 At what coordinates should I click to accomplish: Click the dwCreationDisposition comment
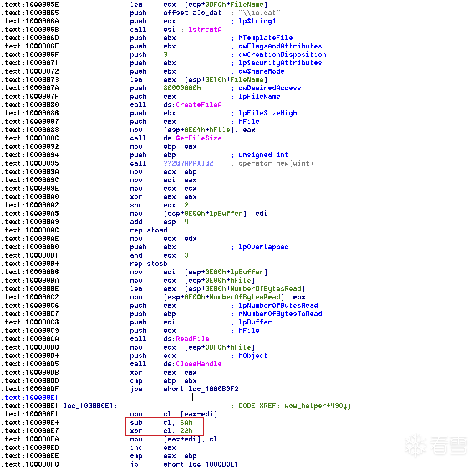point(283,55)
